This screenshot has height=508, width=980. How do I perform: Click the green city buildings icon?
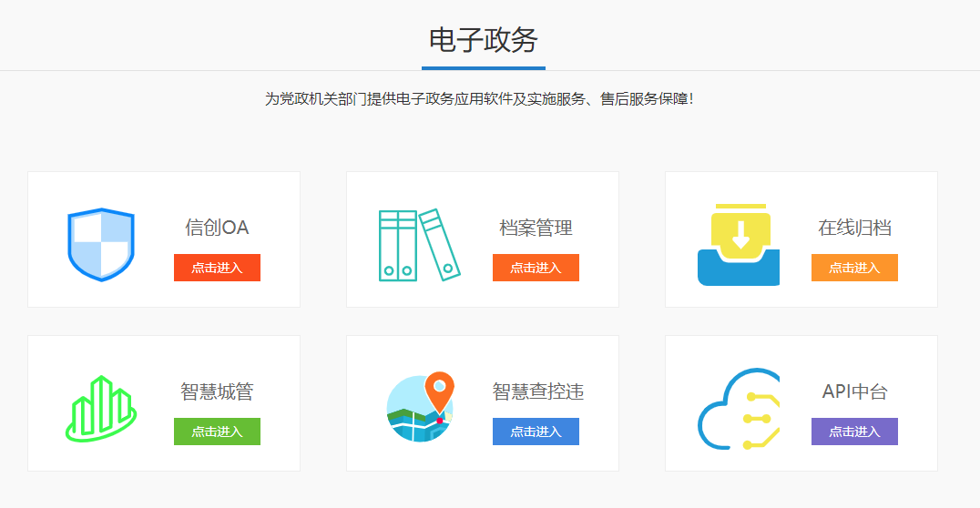point(101,408)
